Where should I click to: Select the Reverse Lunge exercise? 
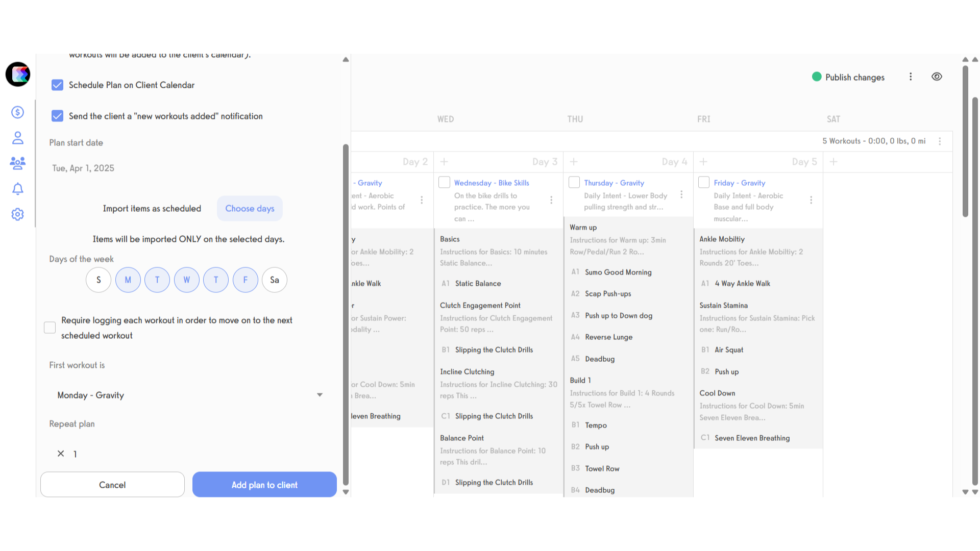[608, 337]
